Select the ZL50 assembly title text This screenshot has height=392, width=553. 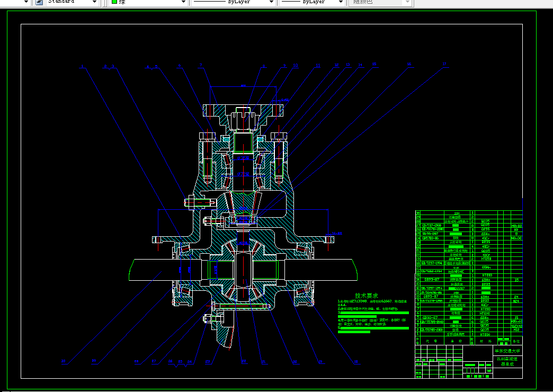(507, 361)
